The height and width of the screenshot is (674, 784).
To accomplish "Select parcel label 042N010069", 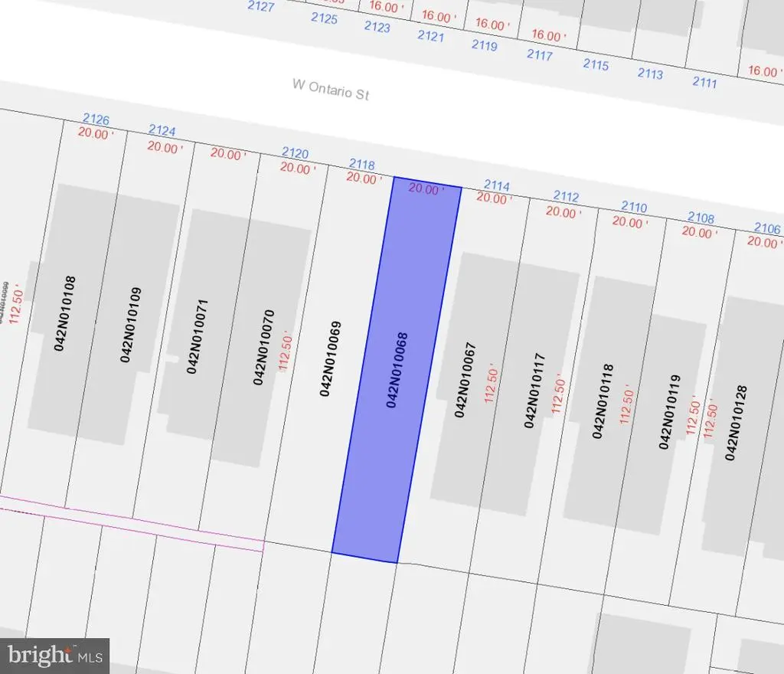I will pos(326,358).
